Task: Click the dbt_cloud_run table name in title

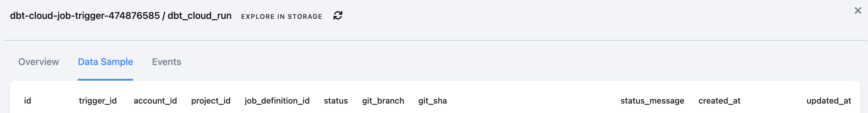Action: [x=200, y=16]
